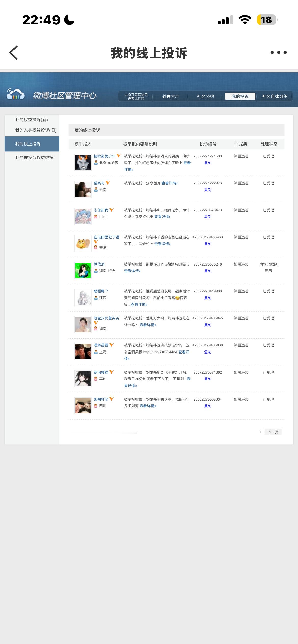Screen dimensions: 298x644
Task: Copy complaint number 426070179406838
Action: [208, 352]
